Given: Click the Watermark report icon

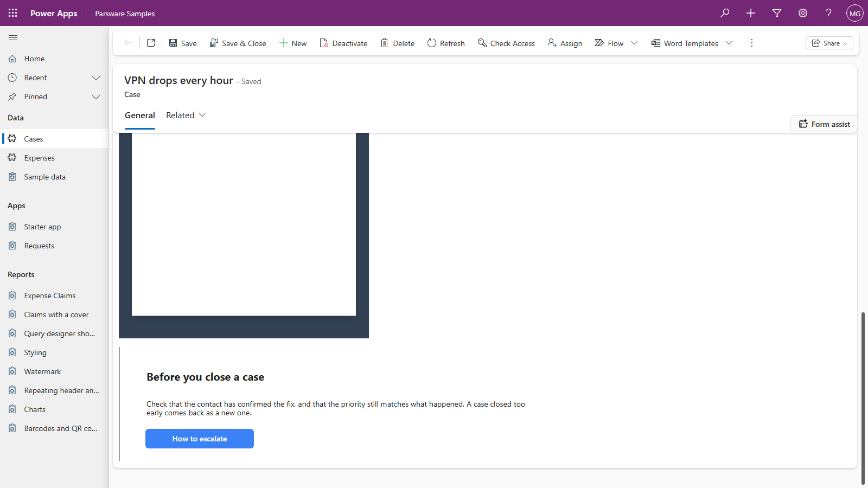Looking at the screenshot, I should pyautogui.click(x=12, y=371).
